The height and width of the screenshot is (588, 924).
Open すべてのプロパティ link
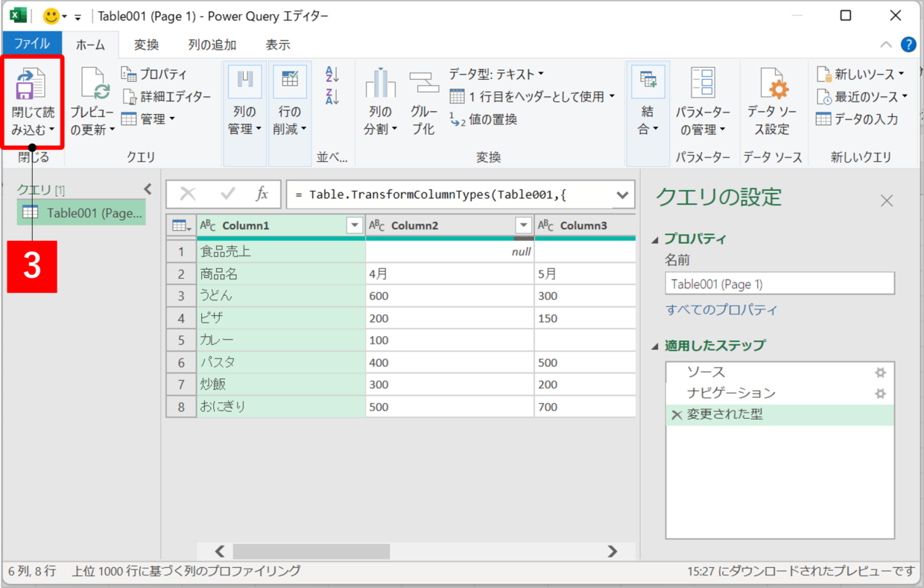[x=721, y=310]
